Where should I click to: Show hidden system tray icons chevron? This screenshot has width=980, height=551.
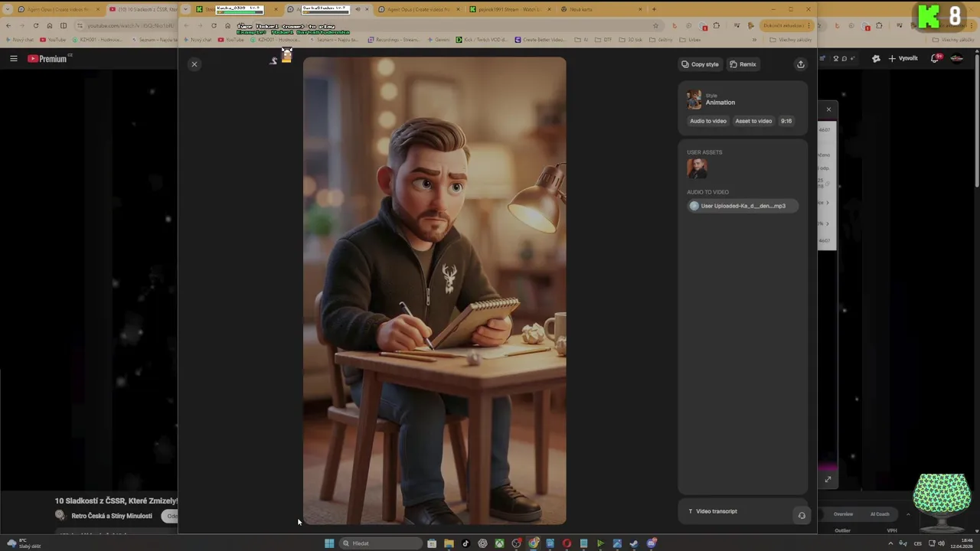pos(890,543)
